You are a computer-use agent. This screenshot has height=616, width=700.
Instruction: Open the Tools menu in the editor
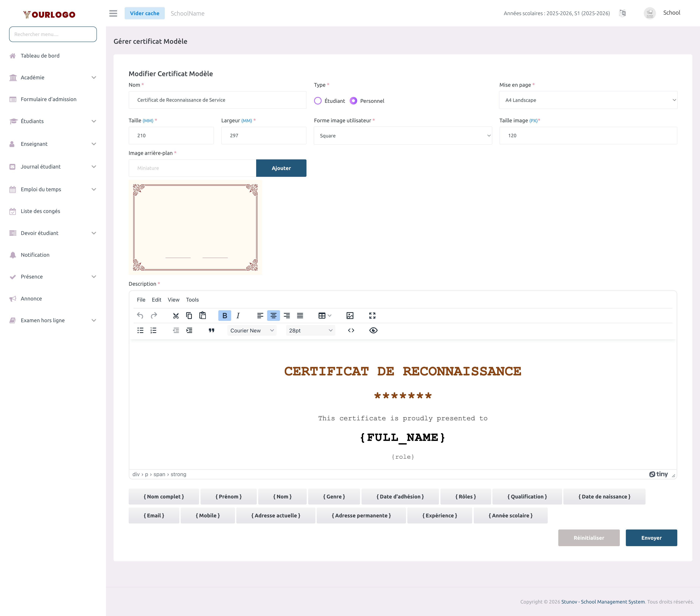pyautogui.click(x=192, y=299)
